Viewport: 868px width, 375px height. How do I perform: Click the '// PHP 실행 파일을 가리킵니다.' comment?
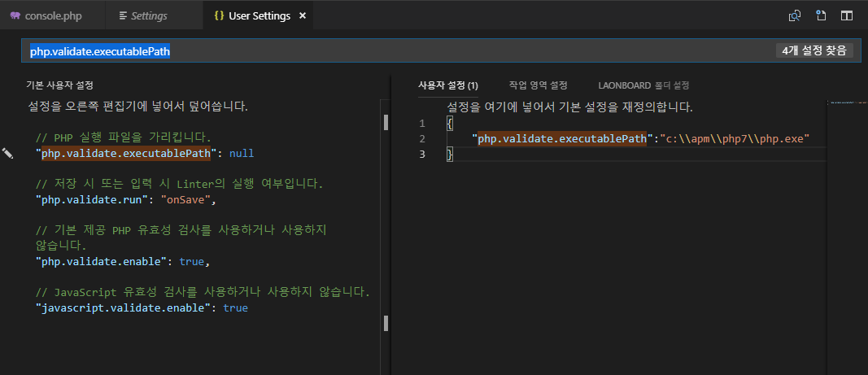coord(123,137)
